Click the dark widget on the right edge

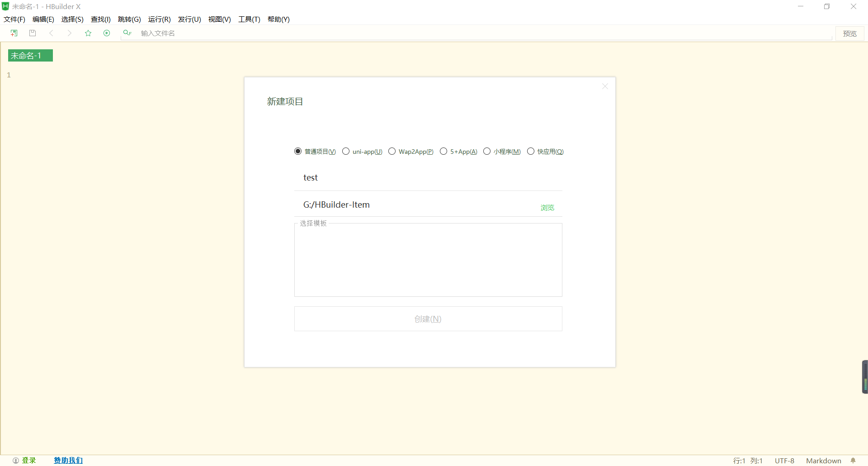point(865,377)
